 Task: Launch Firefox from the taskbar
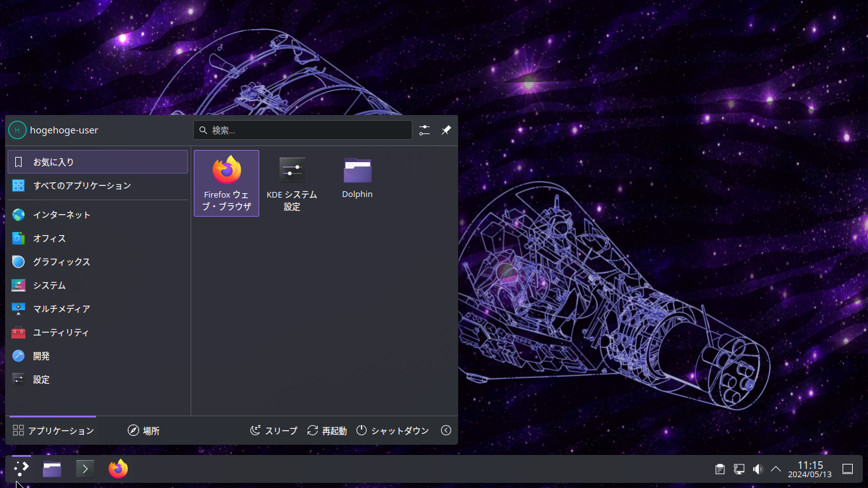click(x=118, y=469)
